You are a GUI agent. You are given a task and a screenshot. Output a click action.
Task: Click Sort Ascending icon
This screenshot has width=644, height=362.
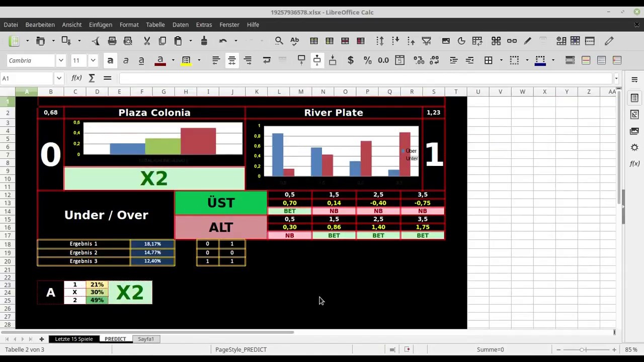click(395, 41)
